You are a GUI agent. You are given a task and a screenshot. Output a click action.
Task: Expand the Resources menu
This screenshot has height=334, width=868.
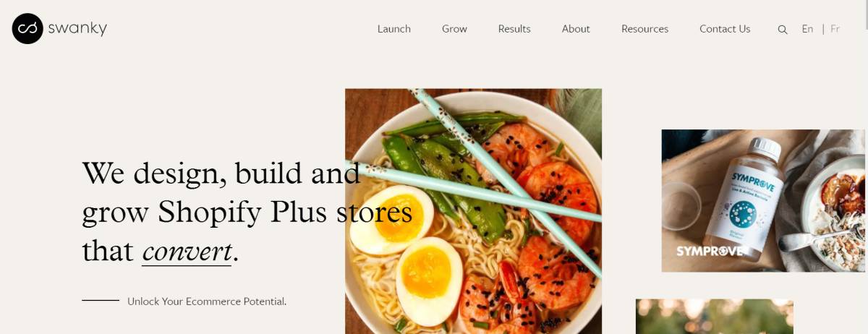(x=644, y=29)
